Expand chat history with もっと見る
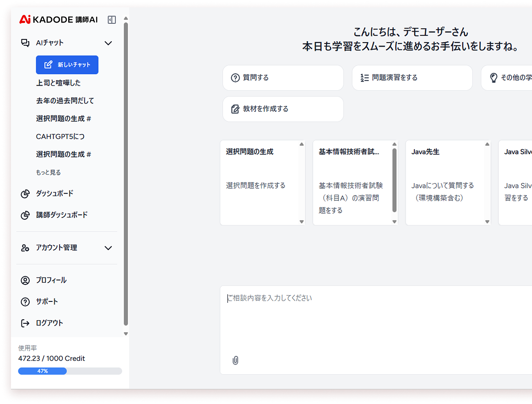532x404 pixels. pos(48,173)
